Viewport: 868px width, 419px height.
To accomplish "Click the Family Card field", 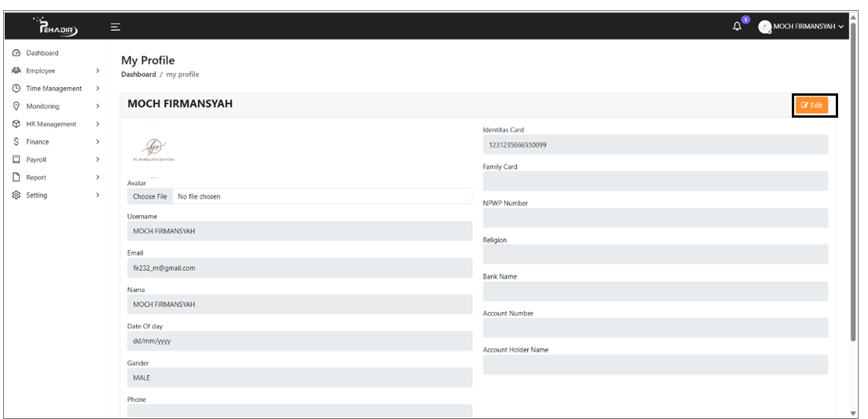I will [655, 181].
